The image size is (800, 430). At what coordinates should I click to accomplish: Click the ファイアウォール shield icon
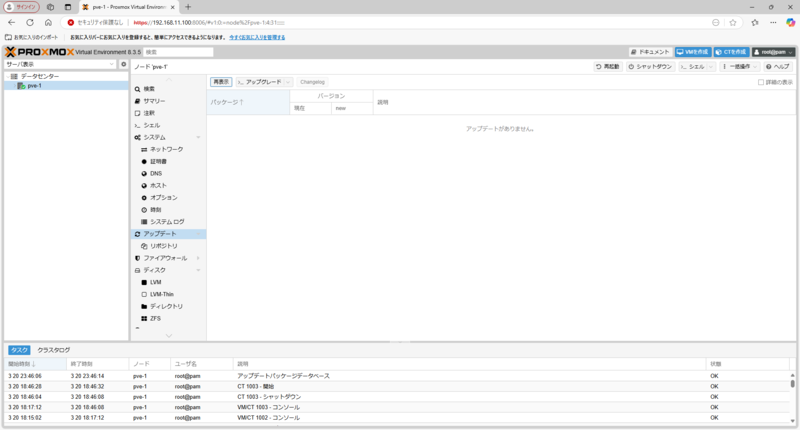[137, 258]
